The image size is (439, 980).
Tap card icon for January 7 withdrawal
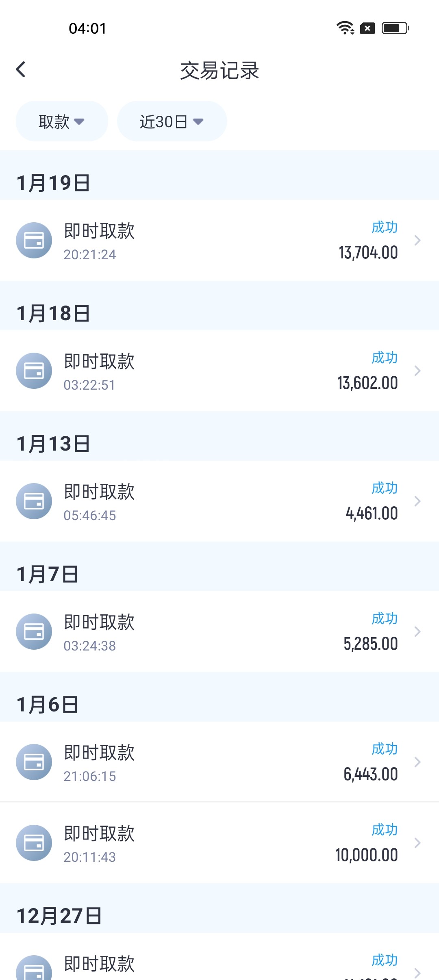coord(34,631)
